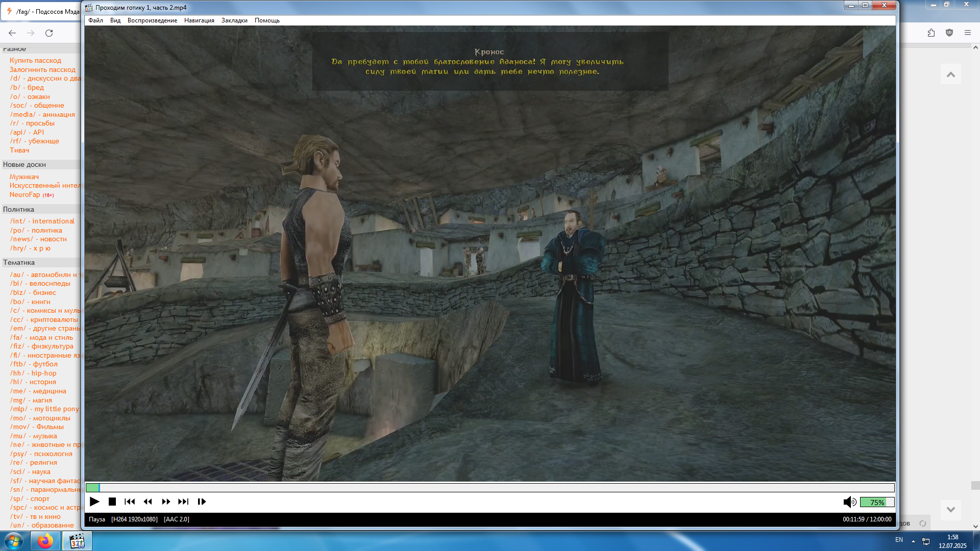Viewport: 980px width, 551px height.
Task: Switch to Firefox in the taskbar
Action: (x=45, y=541)
